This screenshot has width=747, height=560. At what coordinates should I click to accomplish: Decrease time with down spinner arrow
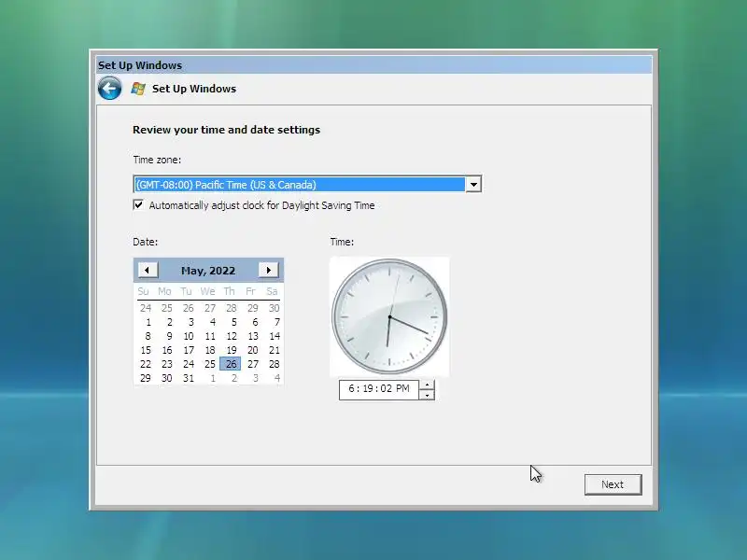(427, 395)
